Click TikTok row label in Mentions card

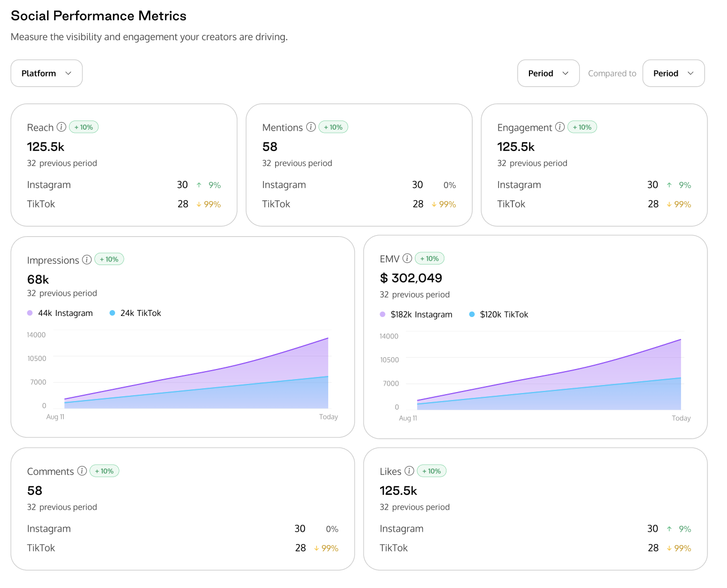tap(276, 204)
